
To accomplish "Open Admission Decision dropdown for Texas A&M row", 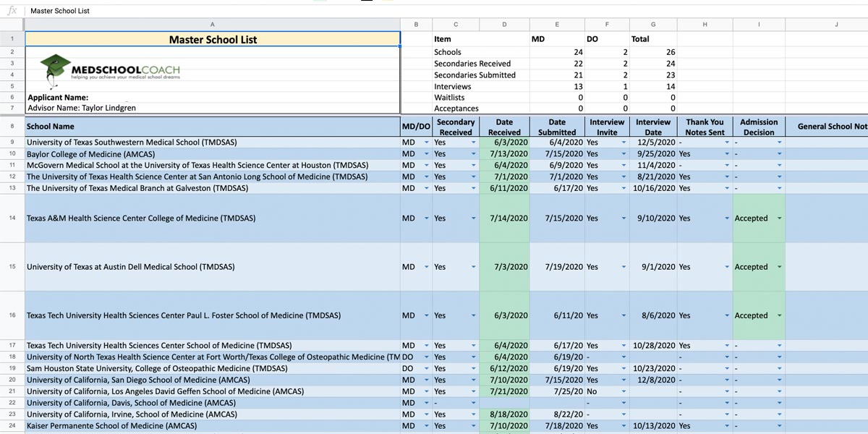I will pos(779,218).
